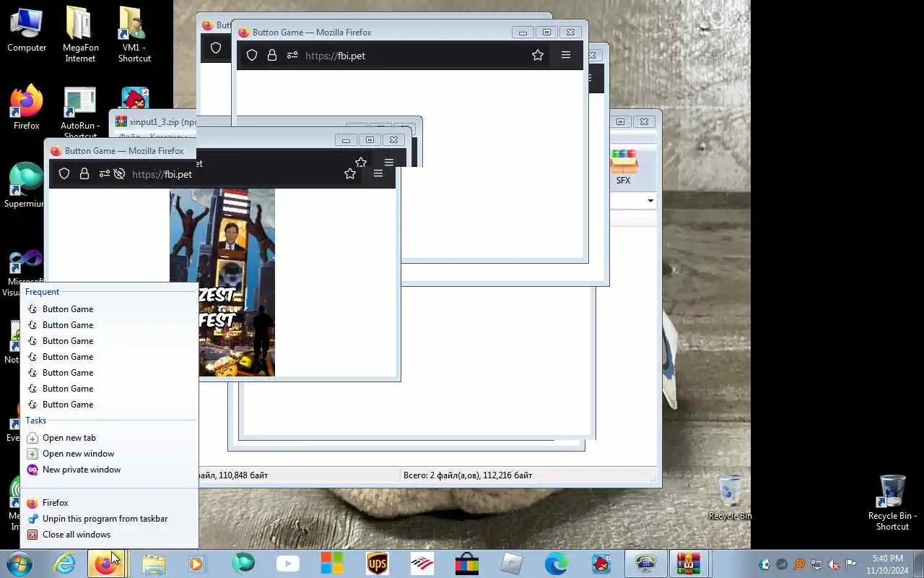Select Supermium desktop shortcut
Screen dimensions: 924x578
25,186
